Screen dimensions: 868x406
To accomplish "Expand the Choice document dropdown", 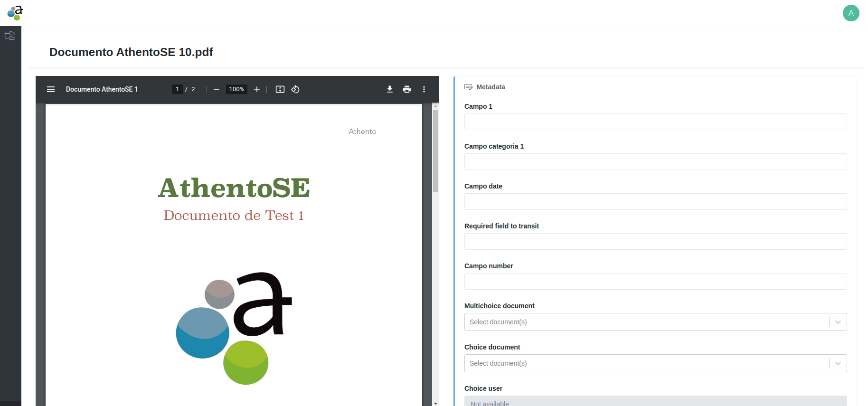I will (x=838, y=363).
